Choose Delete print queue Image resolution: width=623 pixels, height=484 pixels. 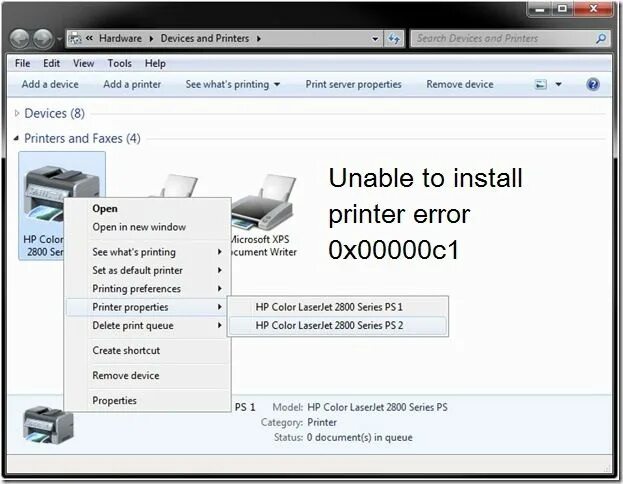point(147,326)
